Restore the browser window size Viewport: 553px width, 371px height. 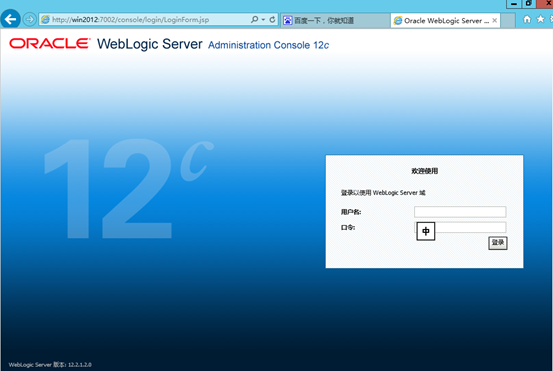[528, 4]
